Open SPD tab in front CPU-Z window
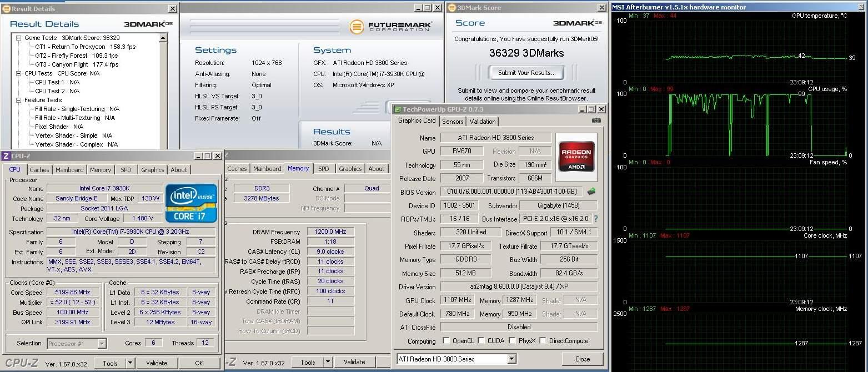 click(x=126, y=170)
